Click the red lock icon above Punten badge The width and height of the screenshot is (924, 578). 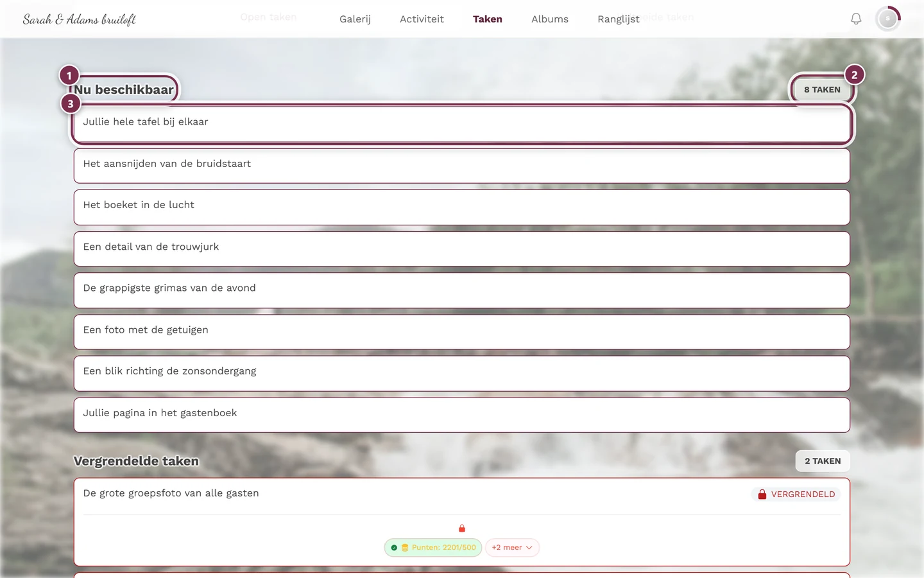point(462,529)
